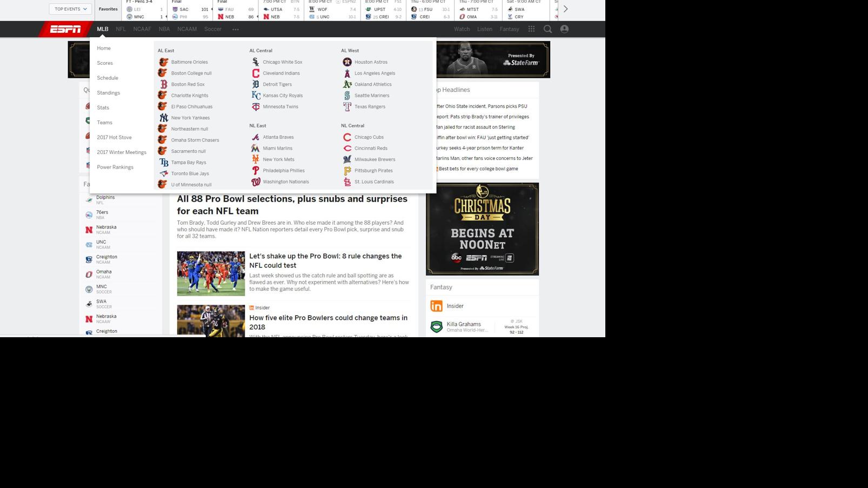Click the New York Mets logo
Screen dimensions: 868x488
[x=255, y=159]
